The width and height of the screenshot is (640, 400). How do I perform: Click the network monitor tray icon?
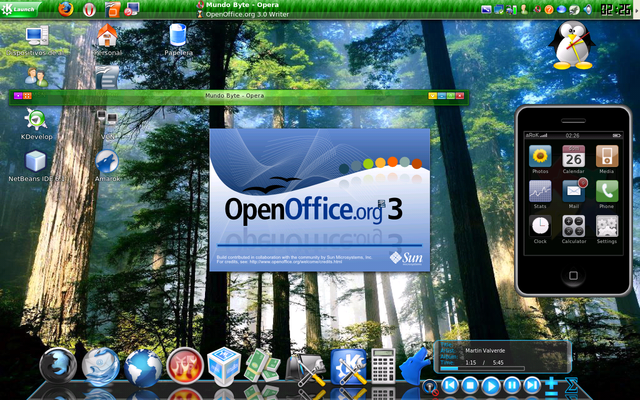click(x=498, y=9)
